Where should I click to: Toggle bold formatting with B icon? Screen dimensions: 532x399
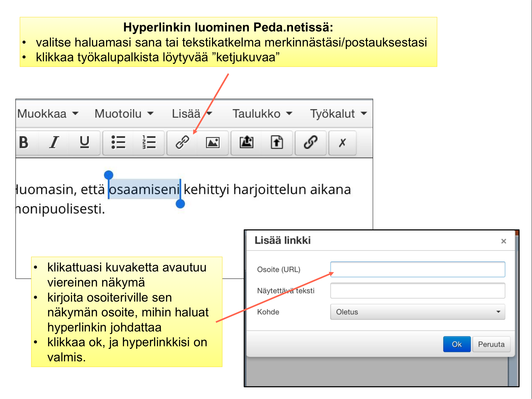(x=24, y=142)
